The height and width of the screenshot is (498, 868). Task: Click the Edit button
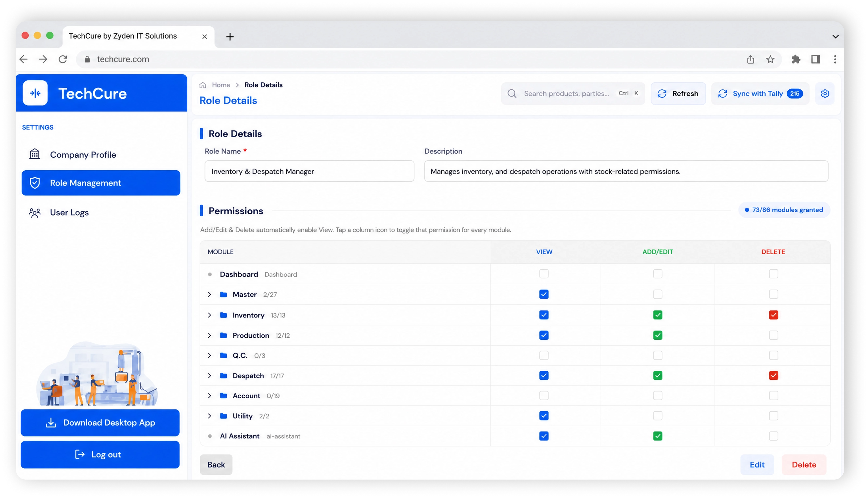757,464
